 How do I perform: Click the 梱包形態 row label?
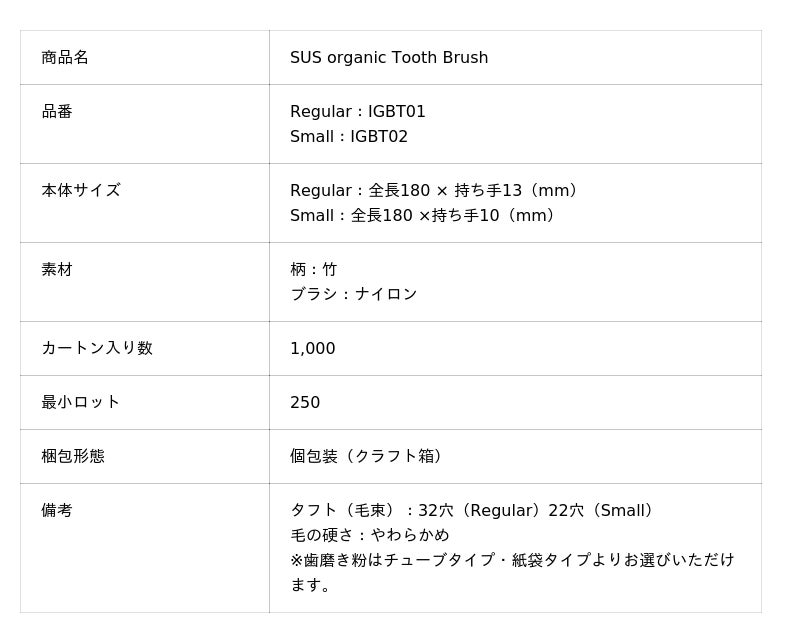coord(73,457)
